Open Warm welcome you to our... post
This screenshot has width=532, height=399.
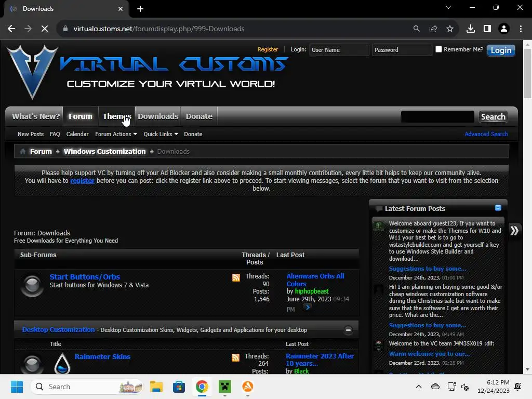[x=429, y=354]
